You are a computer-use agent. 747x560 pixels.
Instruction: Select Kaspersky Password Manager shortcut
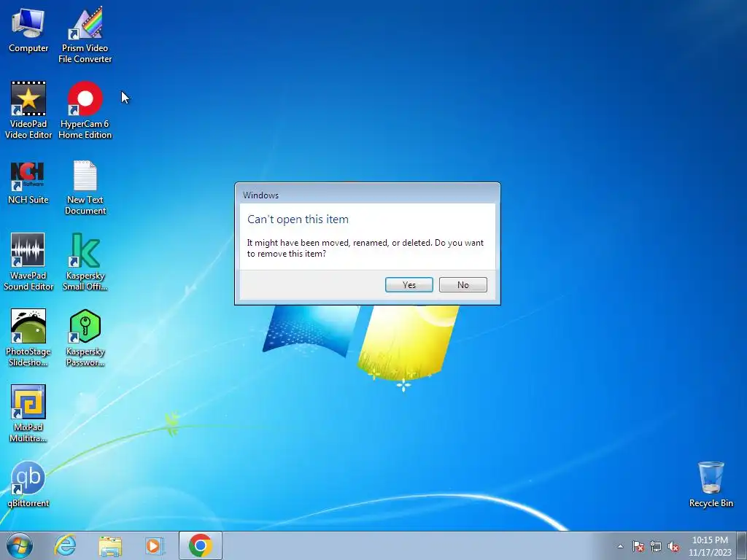point(85,338)
